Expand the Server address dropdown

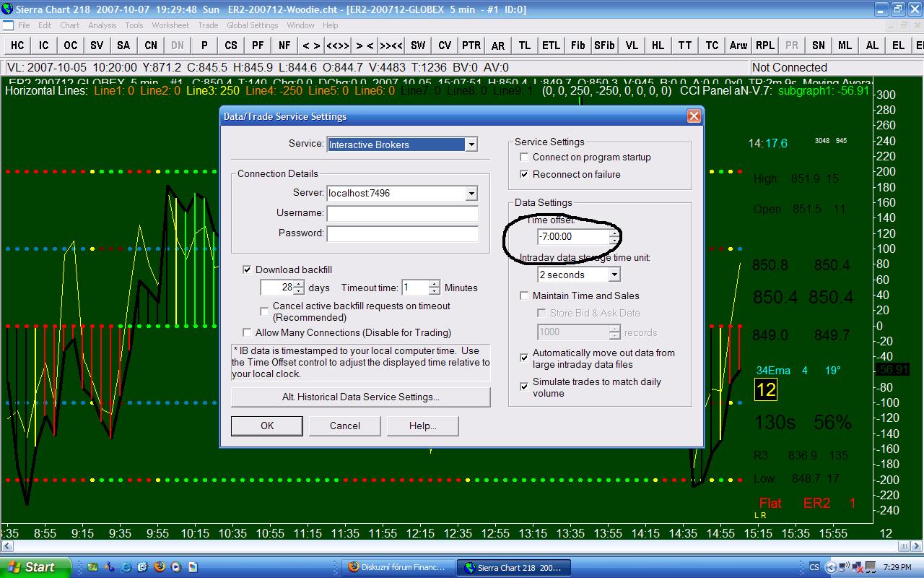471,194
